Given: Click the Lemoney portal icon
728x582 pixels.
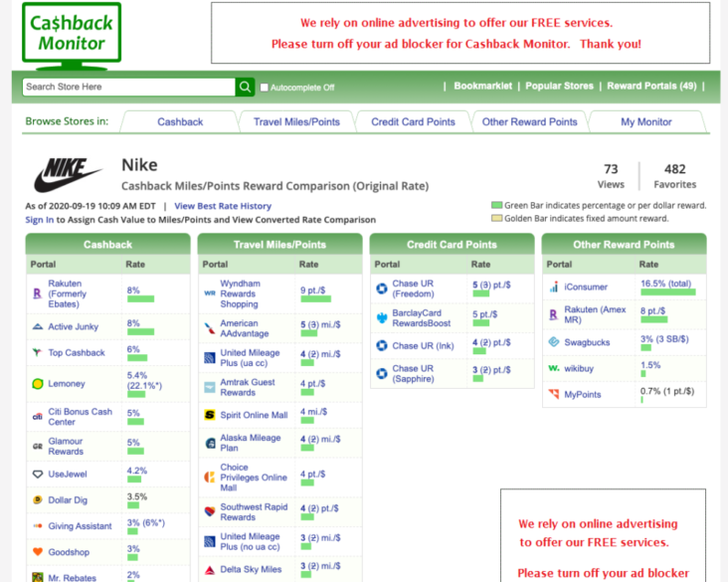Looking at the screenshot, I should click(38, 384).
